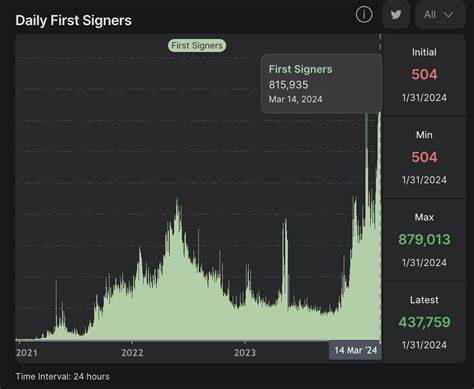Click the 2023 axis label
The width and height of the screenshot is (474, 389).
click(x=245, y=353)
